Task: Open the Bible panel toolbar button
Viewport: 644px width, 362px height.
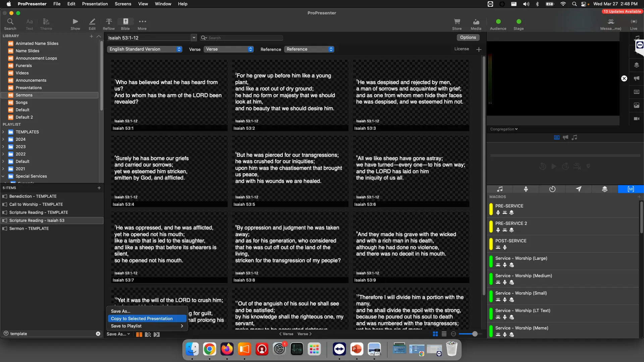Action: point(125,24)
